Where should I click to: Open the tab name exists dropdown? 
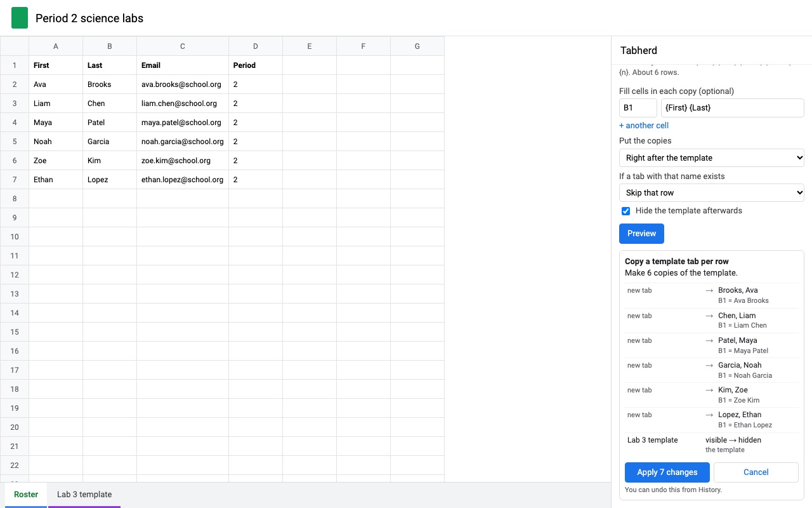(711, 192)
